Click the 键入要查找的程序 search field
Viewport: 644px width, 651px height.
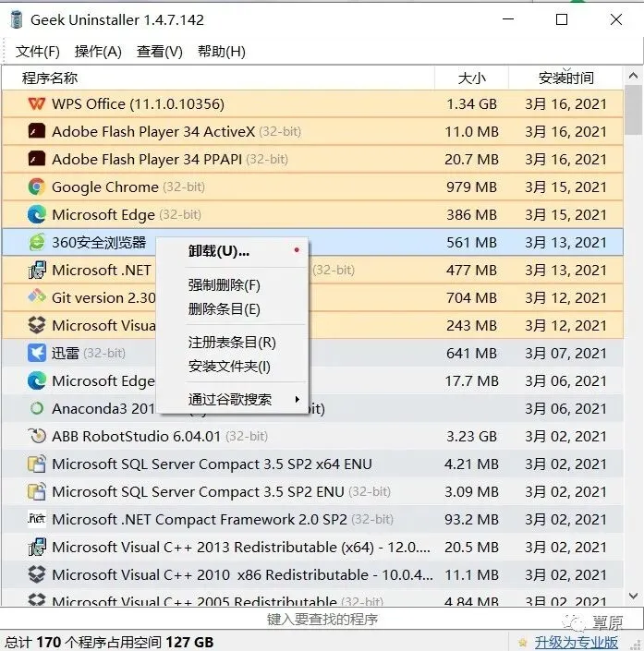[x=322, y=619]
